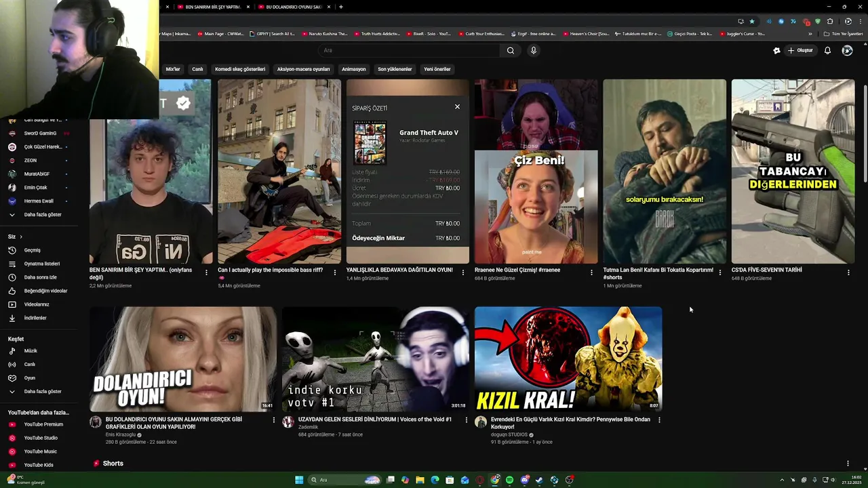Open Discord from the taskbar
Viewport: 868px width, 488px height.
tap(524, 480)
